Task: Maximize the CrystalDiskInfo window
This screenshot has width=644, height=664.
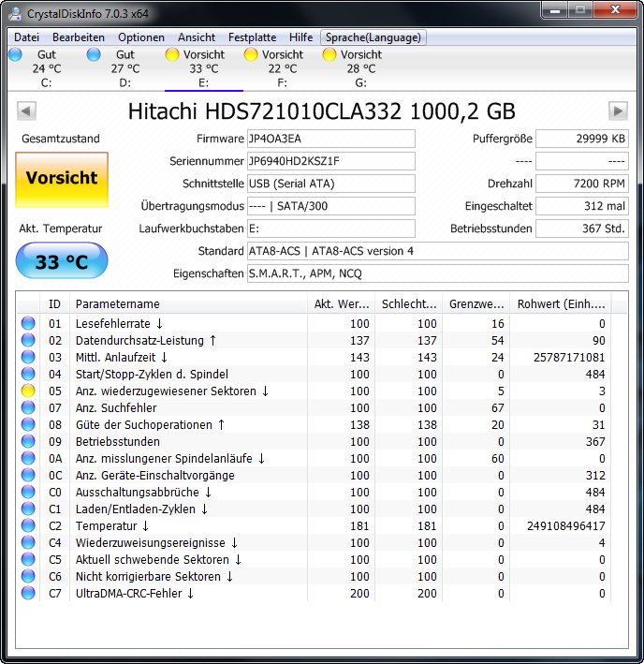Action: 580,10
